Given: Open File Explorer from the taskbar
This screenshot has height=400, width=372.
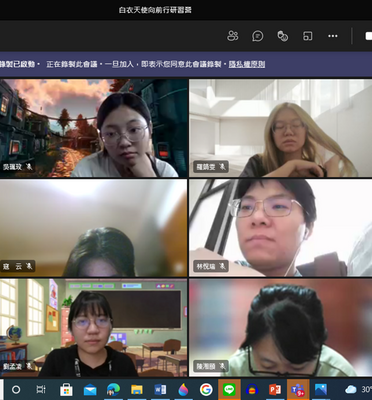Looking at the screenshot, I should point(137,389).
